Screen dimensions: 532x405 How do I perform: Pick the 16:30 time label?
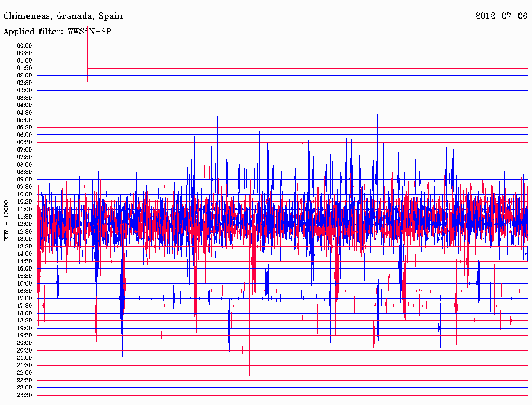[24, 291]
